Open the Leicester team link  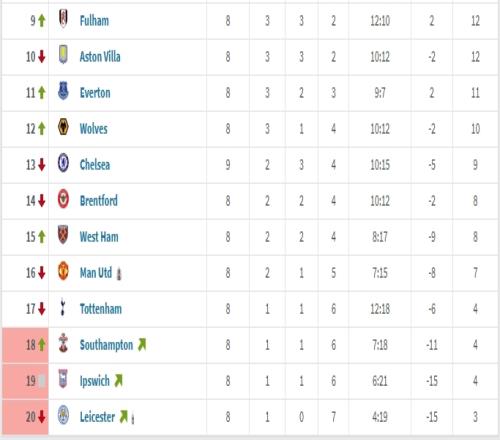(97, 417)
